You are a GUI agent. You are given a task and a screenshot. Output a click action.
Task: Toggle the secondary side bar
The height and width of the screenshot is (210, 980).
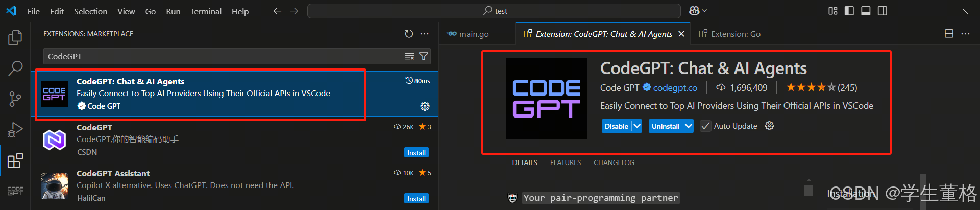883,11
